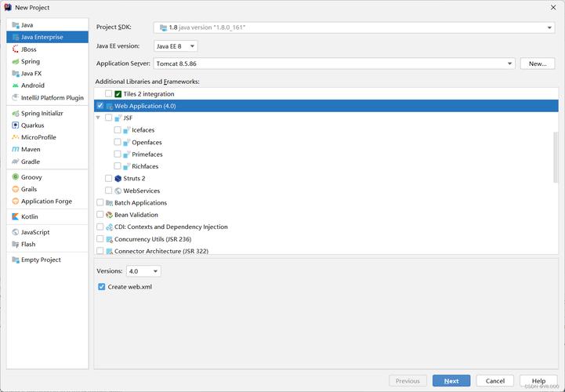This screenshot has width=565, height=392.
Task: Toggle the Create web.xml checkbox
Action: (102, 287)
